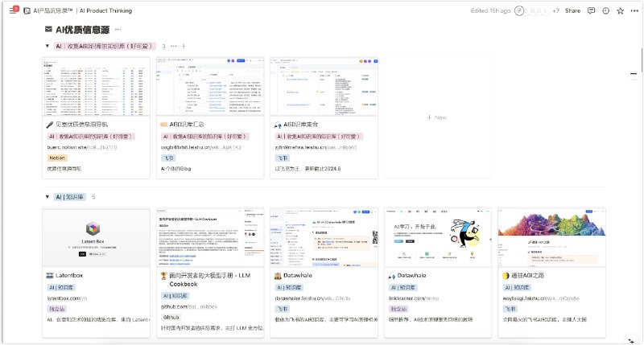Open the comments panel icon

pos(591,11)
